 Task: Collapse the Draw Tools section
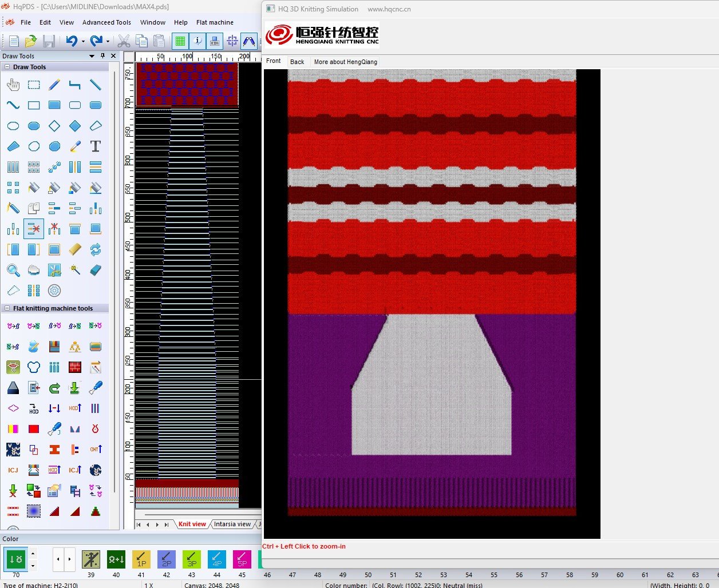coord(7,67)
